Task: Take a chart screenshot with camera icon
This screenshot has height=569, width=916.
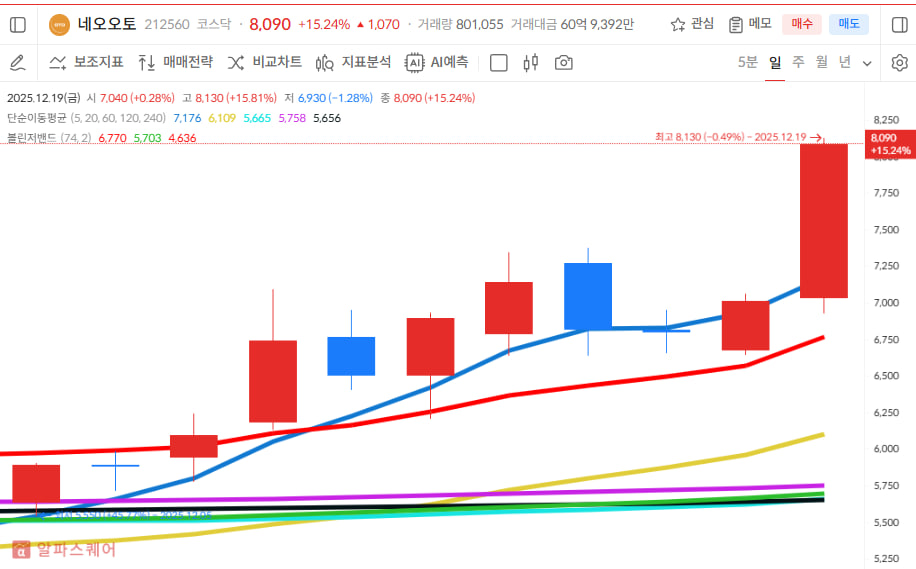Action: coord(564,63)
